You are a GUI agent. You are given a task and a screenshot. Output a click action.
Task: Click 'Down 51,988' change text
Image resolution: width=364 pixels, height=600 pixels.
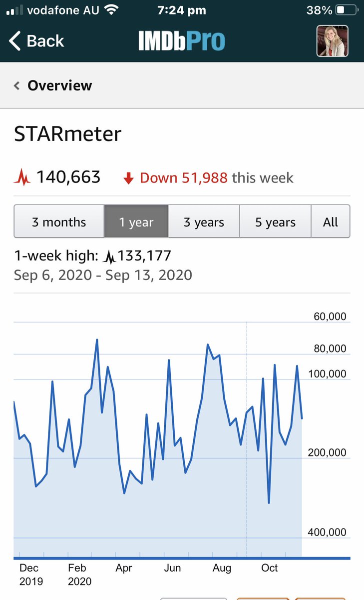pos(184,178)
